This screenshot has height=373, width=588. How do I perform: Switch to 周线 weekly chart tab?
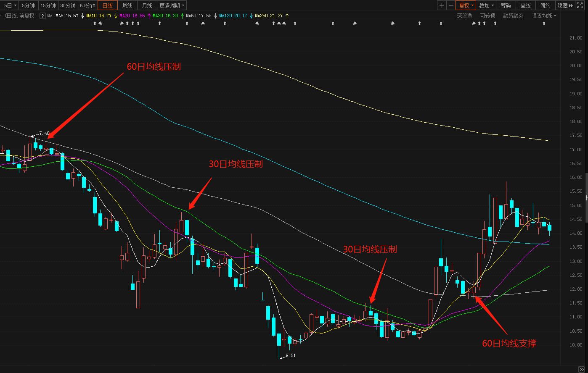127,5
